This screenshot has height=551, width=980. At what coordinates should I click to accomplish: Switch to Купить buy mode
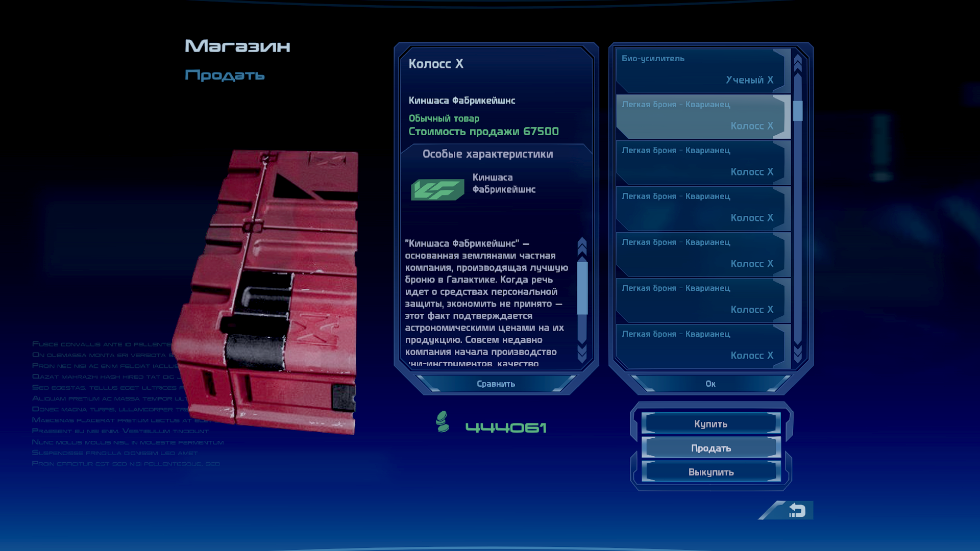click(710, 423)
